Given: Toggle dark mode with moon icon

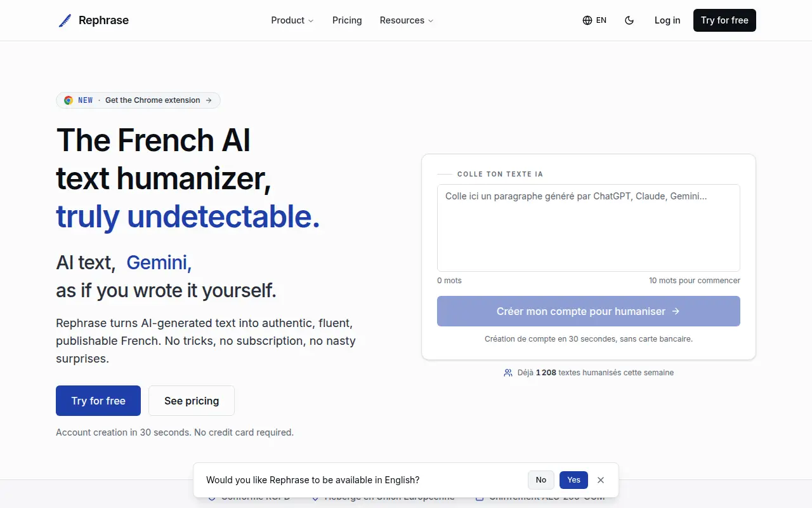Looking at the screenshot, I should pyautogui.click(x=629, y=20).
